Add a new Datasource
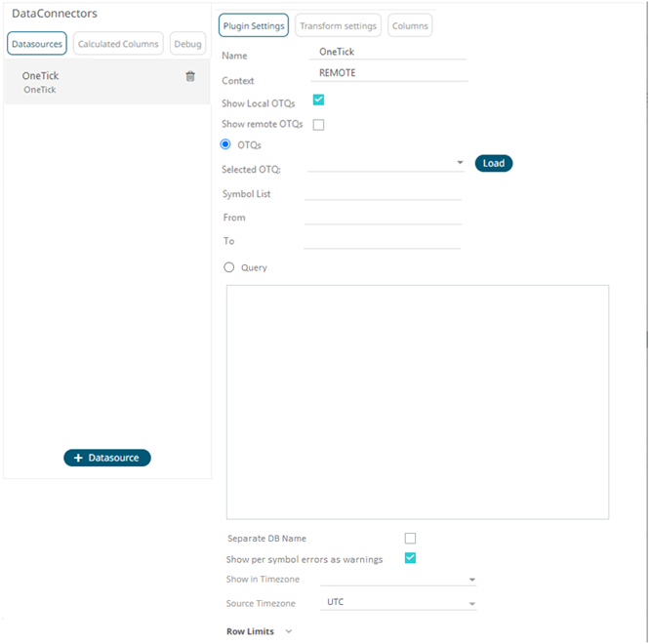This screenshot has height=644, width=650. [x=107, y=458]
